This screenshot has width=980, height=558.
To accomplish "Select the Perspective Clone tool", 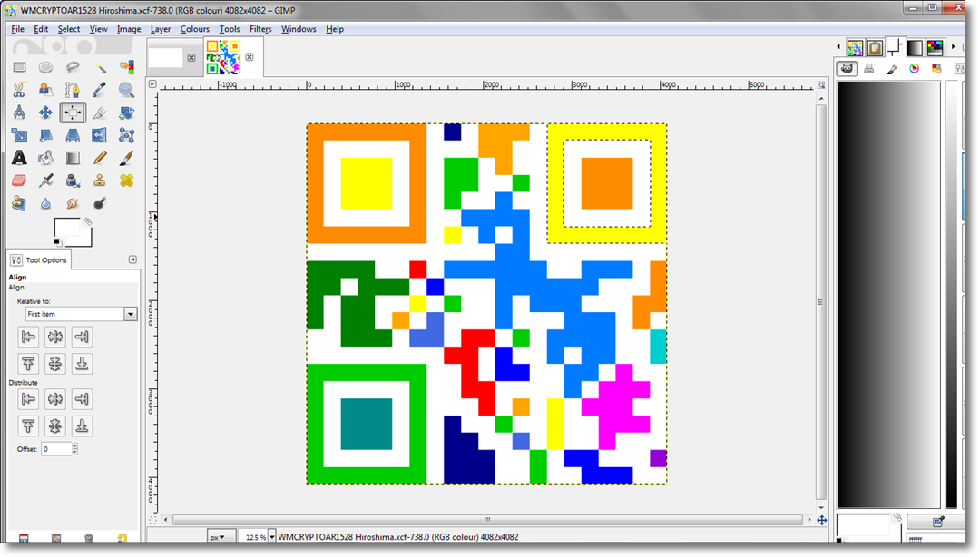I will click(19, 203).
